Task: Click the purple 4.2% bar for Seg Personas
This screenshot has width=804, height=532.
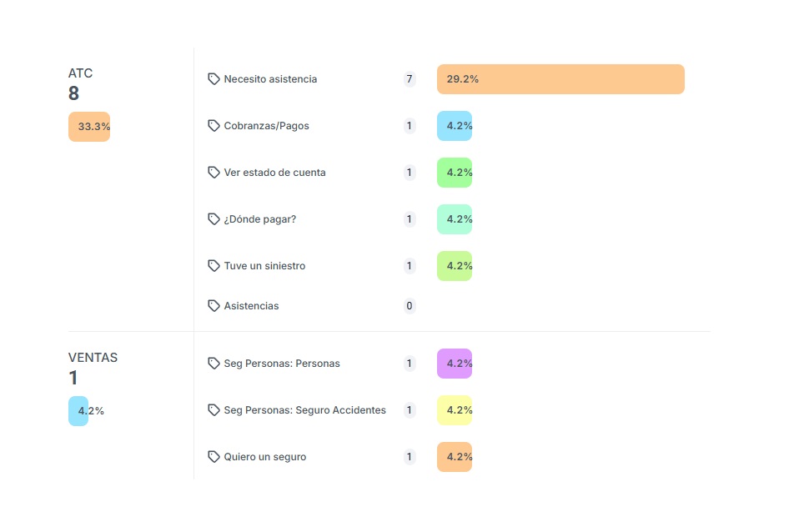Action: [x=455, y=364]
